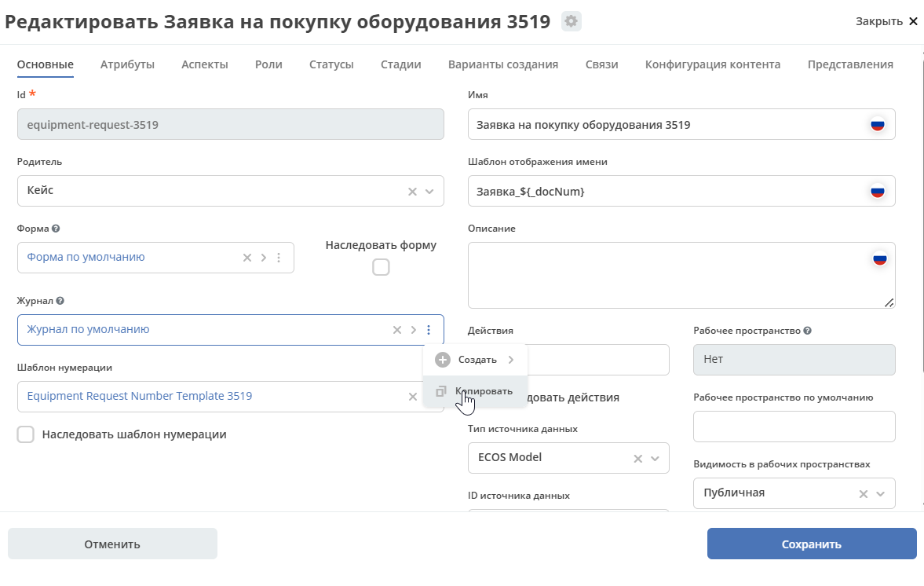Clear the Шаблон нумерации value
924x586 pixels.
coord(413,397)
